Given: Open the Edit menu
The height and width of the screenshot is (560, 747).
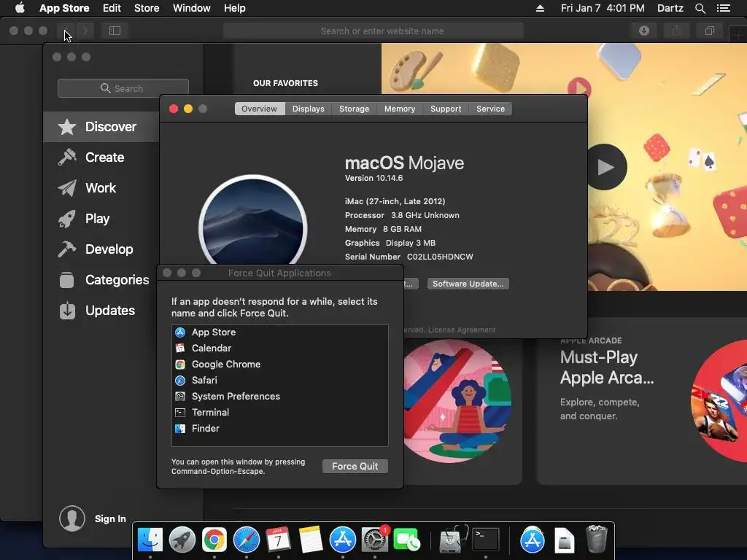Looking at the screenshot, I should [112, 8].
